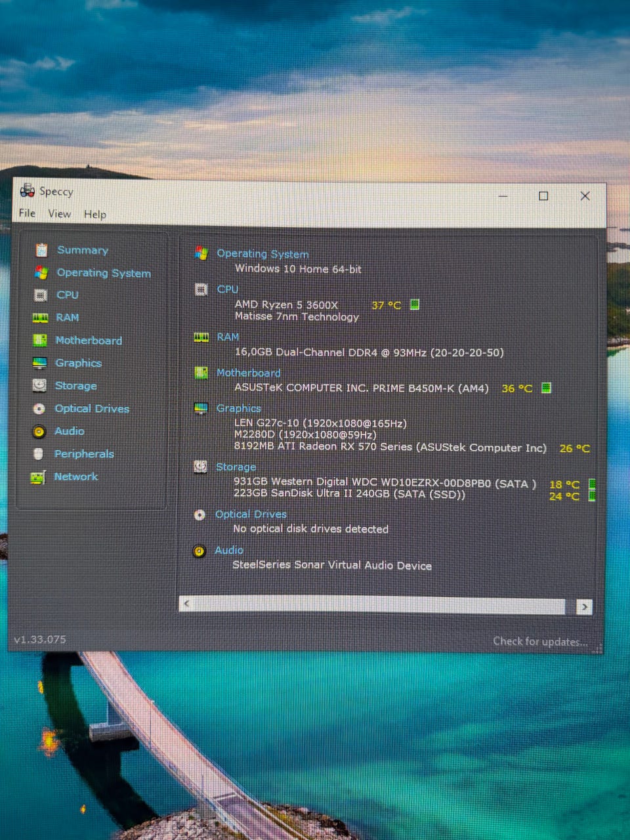The width and height of the screenshot is (630, 840).
Task: Click the AMD Ryzen 5 3600X text
Action: click(286, 305)
